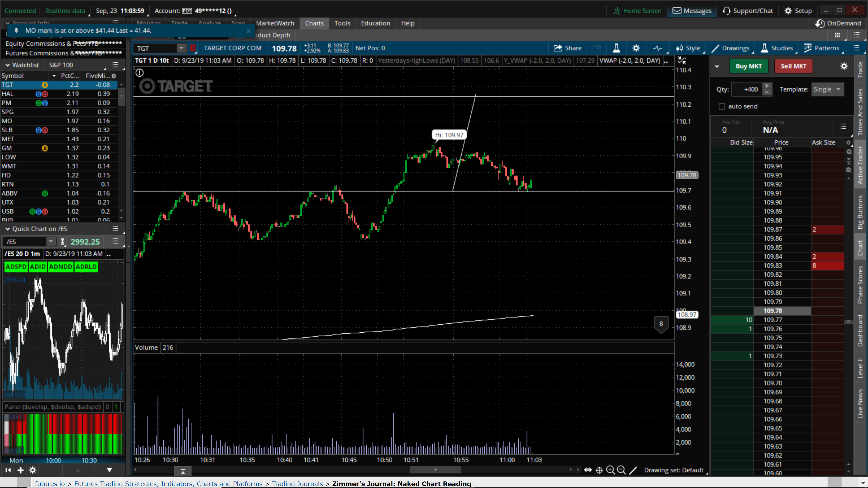Image resolution: width=868 pixels, height=488 pixels.
Task: Click the watchlist column settings gear
Action: [x=114, y=76]
